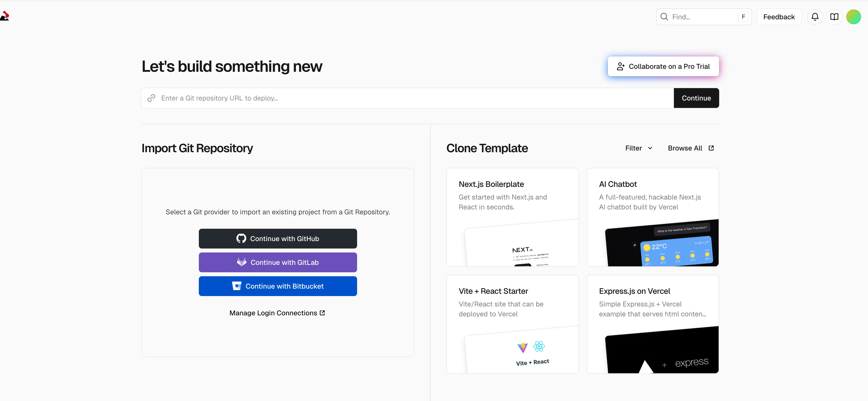Select the Next.js Boilerplate template card
This screenshot has height=401, width=868.
point(512,217)
